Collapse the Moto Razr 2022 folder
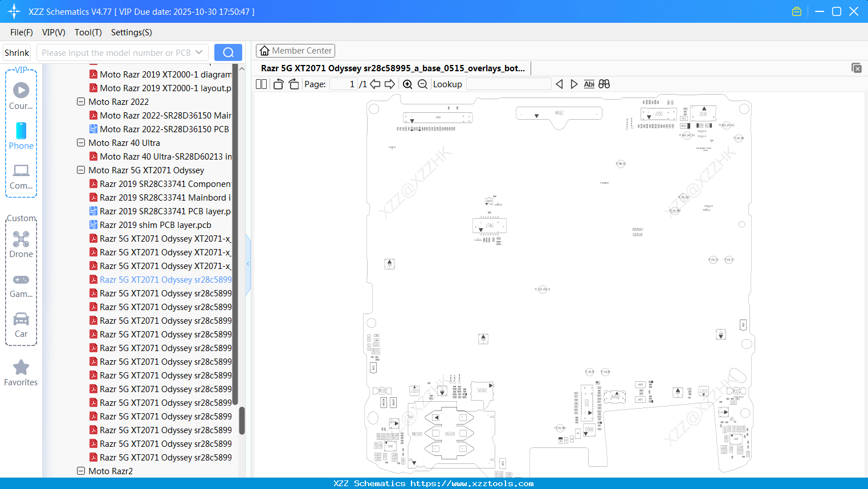 tap(81, 102)
